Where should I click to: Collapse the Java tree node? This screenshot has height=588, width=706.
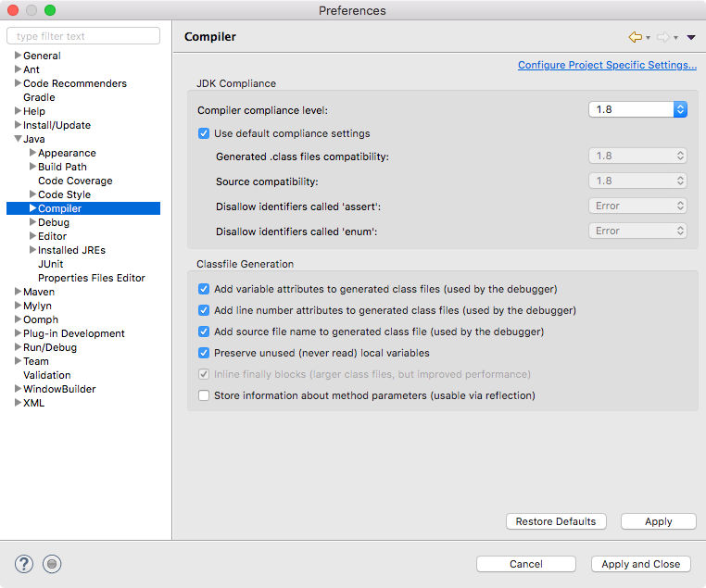pos(18,139)
